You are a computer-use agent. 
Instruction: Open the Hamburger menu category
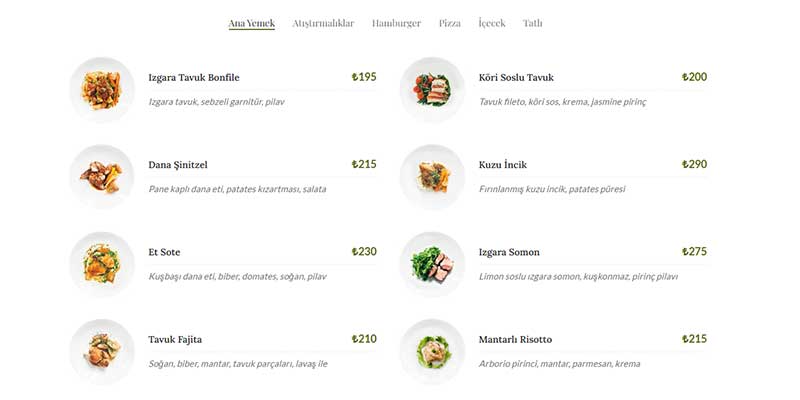point(396,23)
